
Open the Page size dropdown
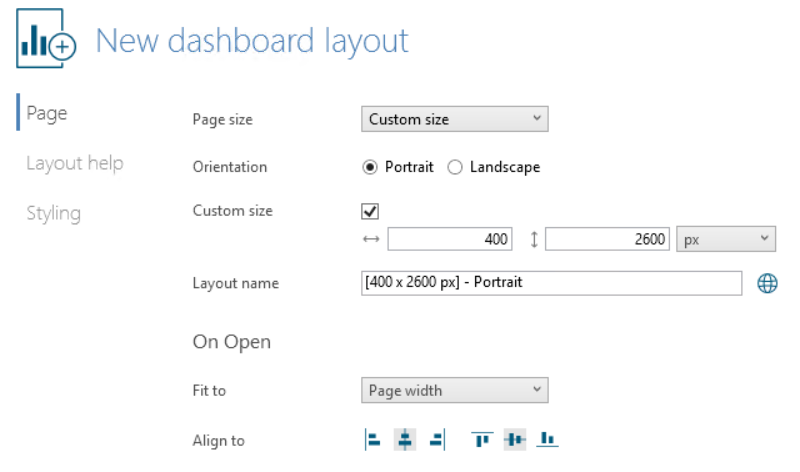click(455, 119)
